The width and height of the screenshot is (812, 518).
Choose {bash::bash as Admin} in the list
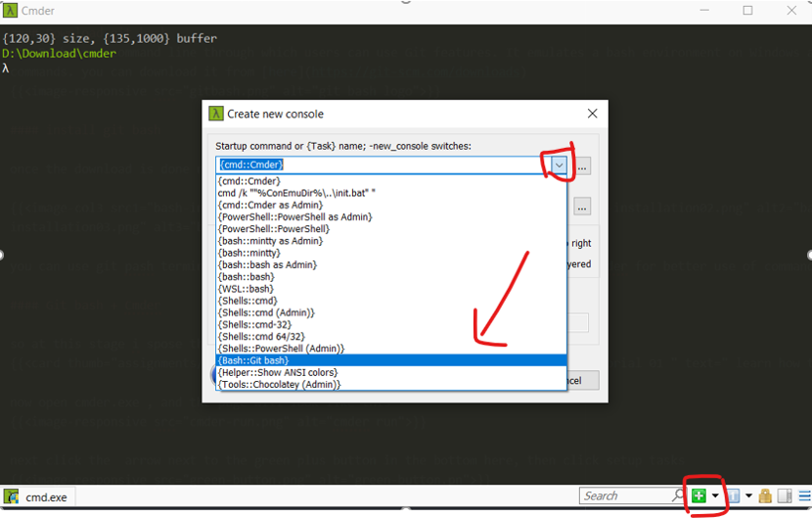391,264
